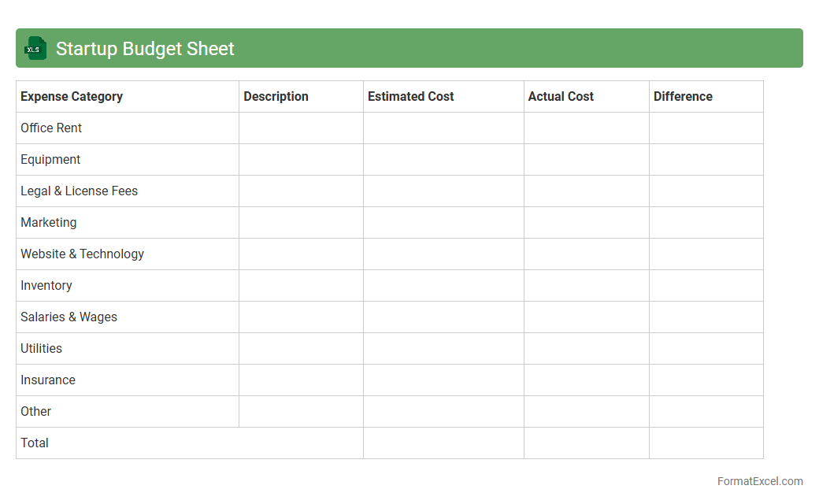Select the Website & Technology row label
Viewport: 819px width, 504px height.
point(82,254)
